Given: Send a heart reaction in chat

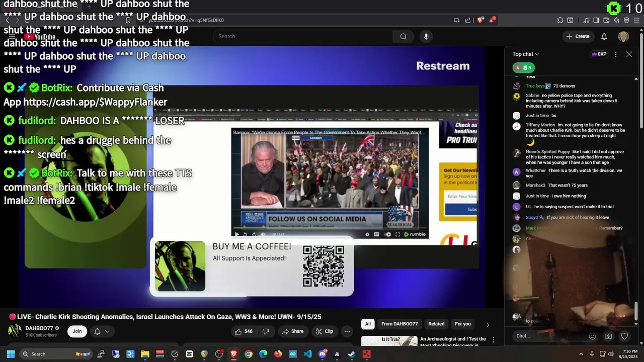Looking at the screenshot, I should click(x=624, y=336).
